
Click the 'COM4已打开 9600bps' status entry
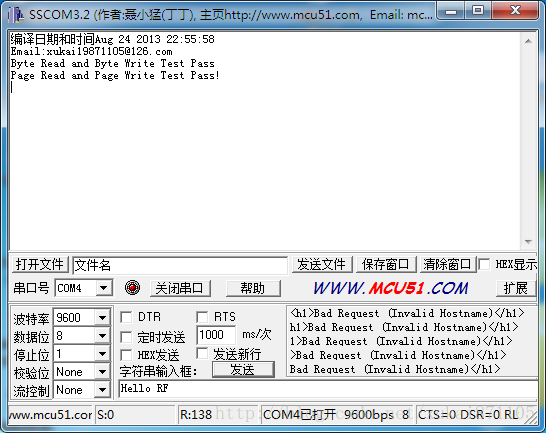337,415
